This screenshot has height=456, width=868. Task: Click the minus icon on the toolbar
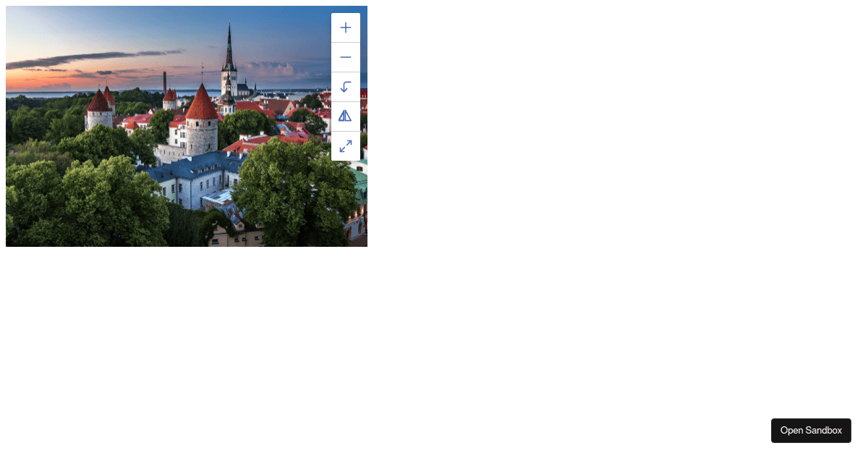pyautogui.click(x=346, y=57)
